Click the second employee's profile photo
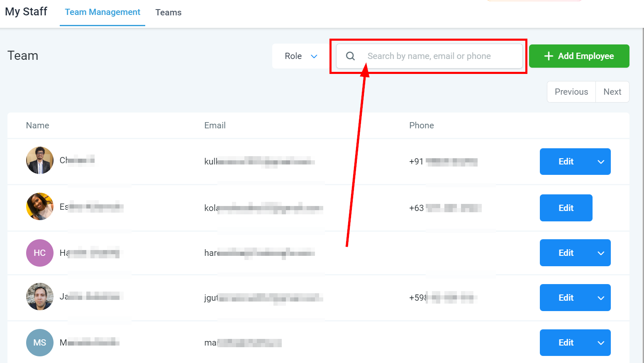This screenshot has height=363, width=644. [40, 206]
